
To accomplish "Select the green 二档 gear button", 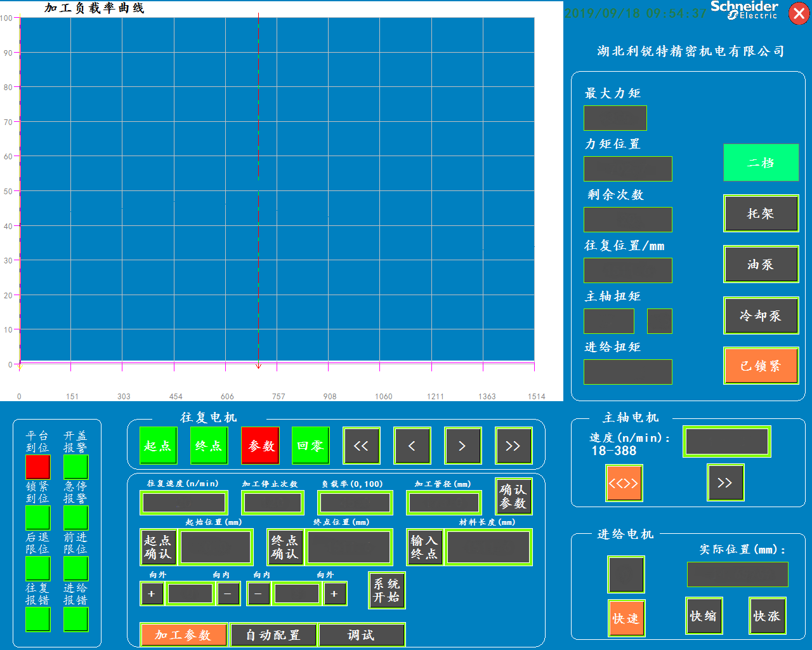I will pyautogui.click(x=761, y=162).
